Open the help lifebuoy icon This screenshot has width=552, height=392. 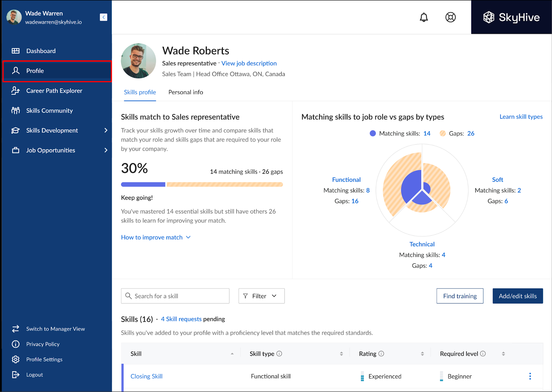pos(451,17)
